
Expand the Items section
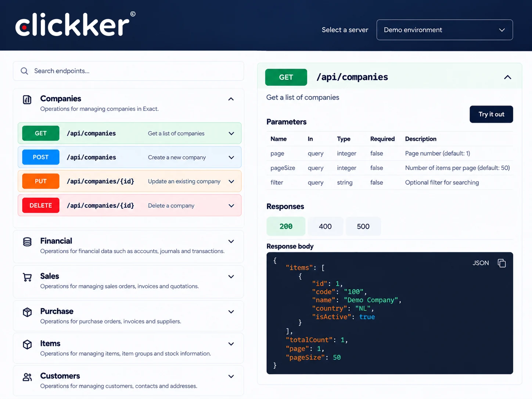pos(231,344)
